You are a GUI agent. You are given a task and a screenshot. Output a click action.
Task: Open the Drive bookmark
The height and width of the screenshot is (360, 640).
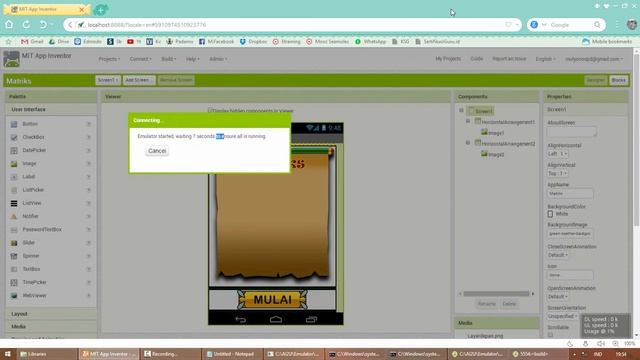click(59, 42)
